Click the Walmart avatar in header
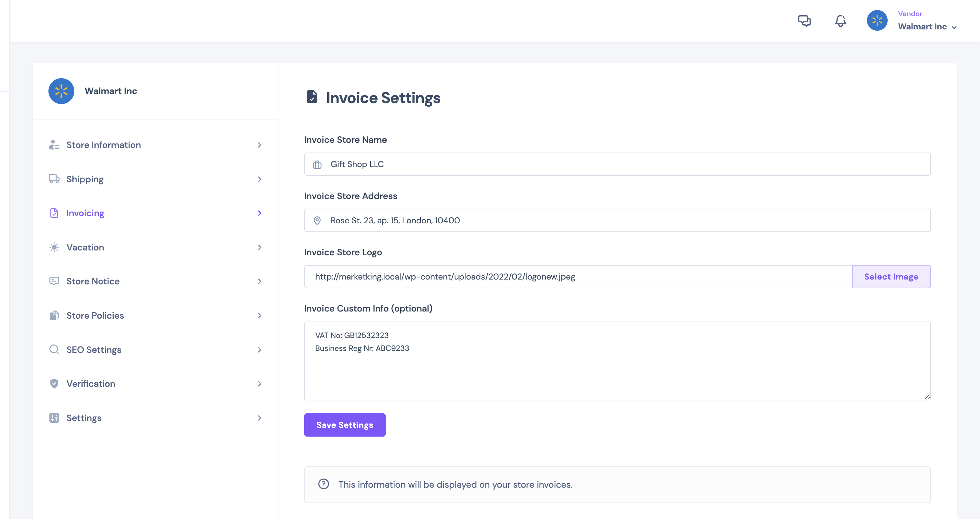Image resolution: width=980 pixels, height=519 pixels. tap(877, 21)
